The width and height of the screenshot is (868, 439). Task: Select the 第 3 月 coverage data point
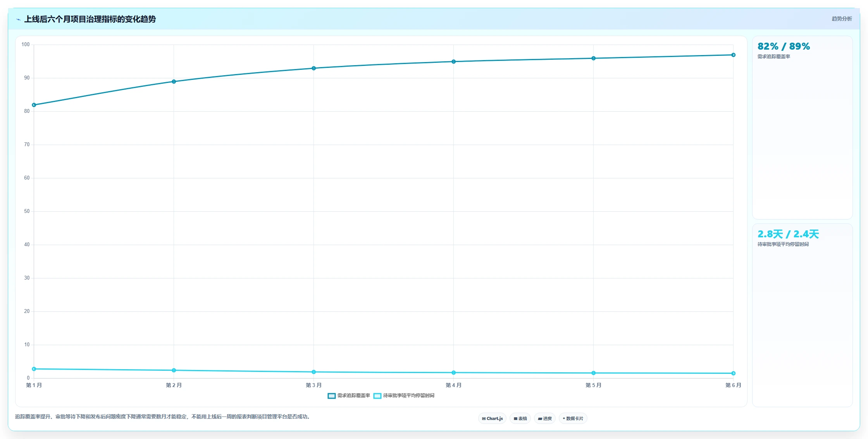[x=313, y=68]
